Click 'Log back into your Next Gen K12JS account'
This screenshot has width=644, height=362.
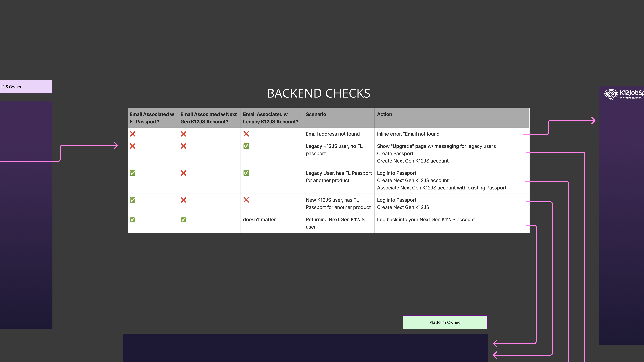click(x=426, y=219)
